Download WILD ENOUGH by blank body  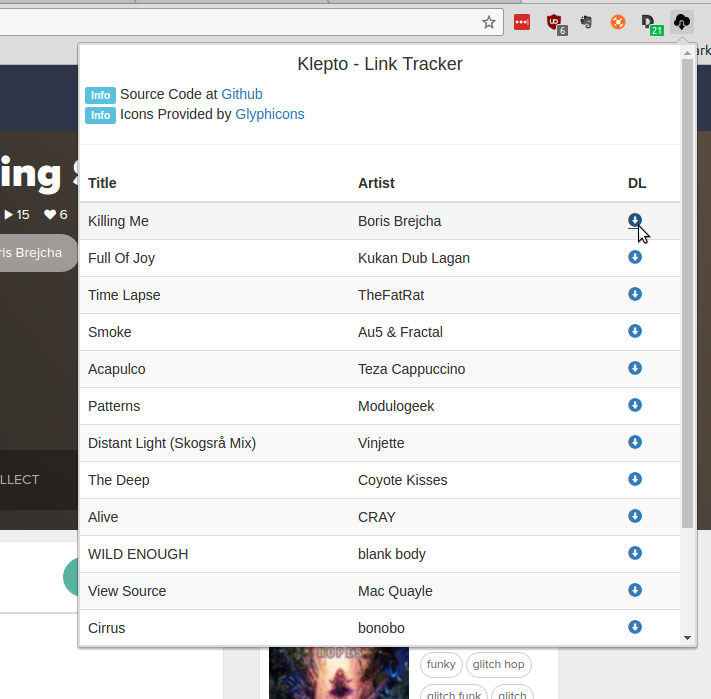click(x=635, y=553)
